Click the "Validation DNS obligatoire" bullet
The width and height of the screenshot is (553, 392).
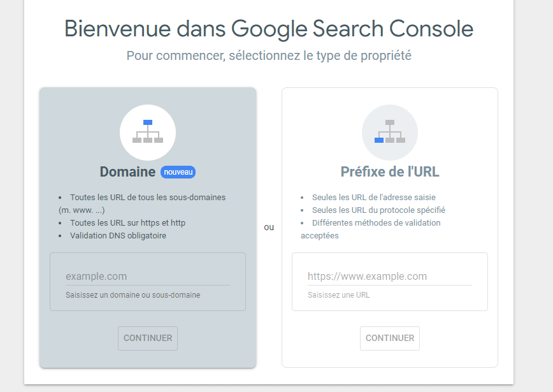(x=118, y=236)
